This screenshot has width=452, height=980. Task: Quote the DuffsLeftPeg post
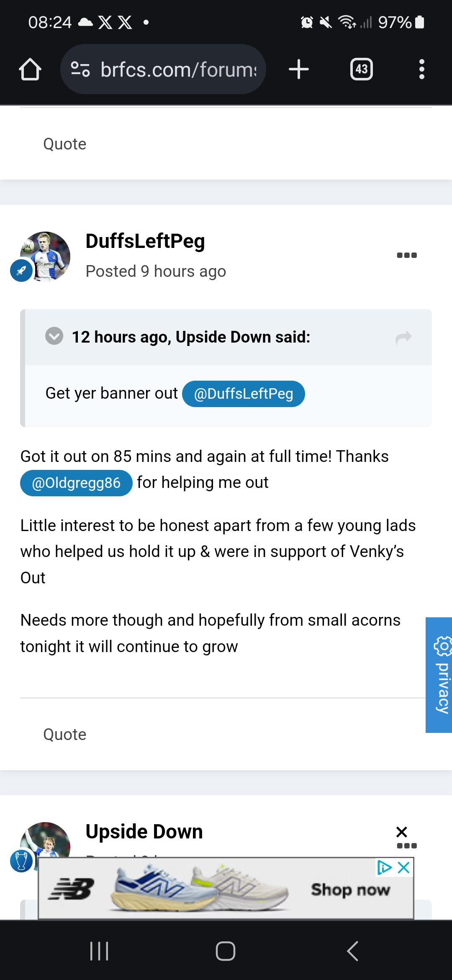[x=65, y=735]
